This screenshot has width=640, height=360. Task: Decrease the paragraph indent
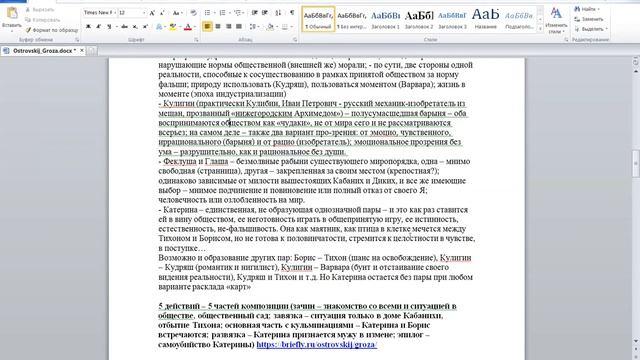pos(255,13)
